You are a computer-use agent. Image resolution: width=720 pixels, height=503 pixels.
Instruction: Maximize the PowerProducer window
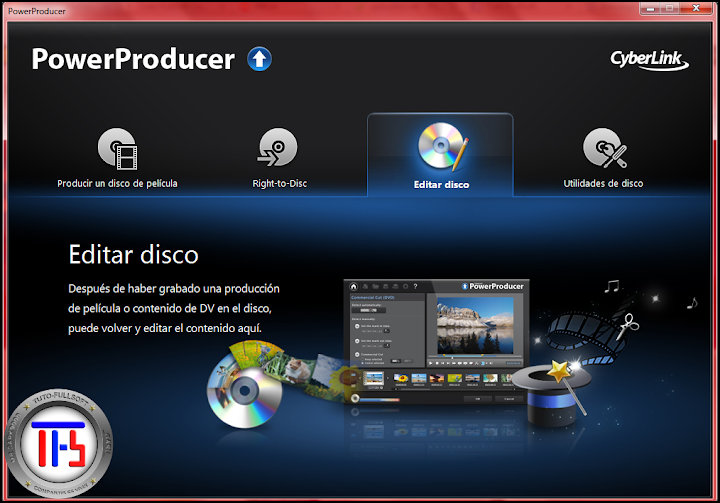tap(669, 8)
